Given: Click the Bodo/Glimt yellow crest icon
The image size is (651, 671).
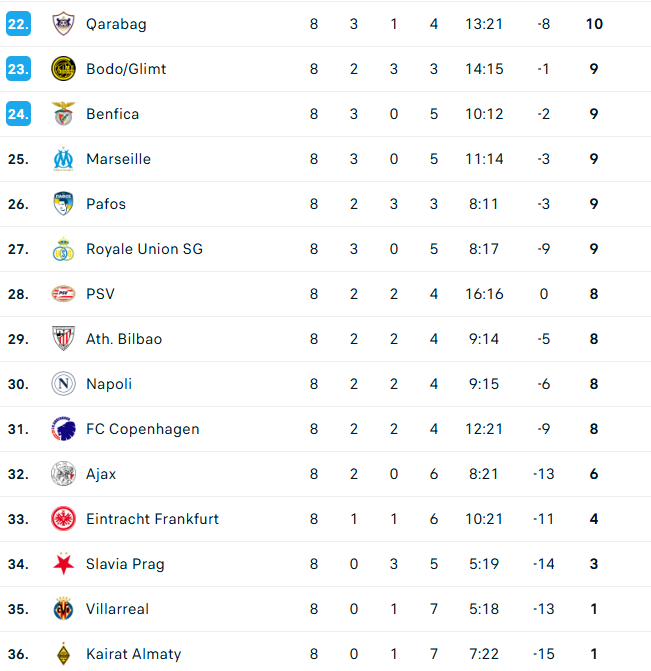Looking at the screenshot, I should tap(63, 69).
